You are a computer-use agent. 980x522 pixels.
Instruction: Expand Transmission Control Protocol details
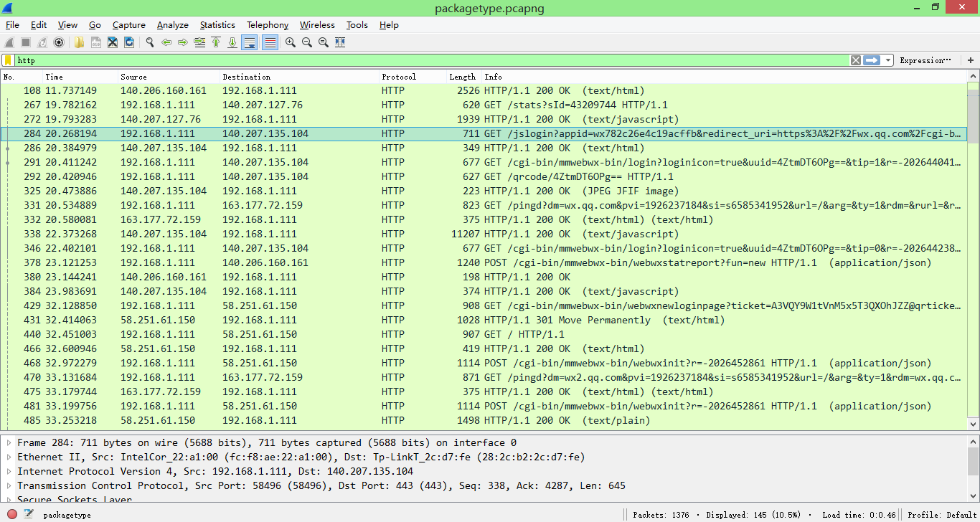pyautogui.click(x=9, y=485)
